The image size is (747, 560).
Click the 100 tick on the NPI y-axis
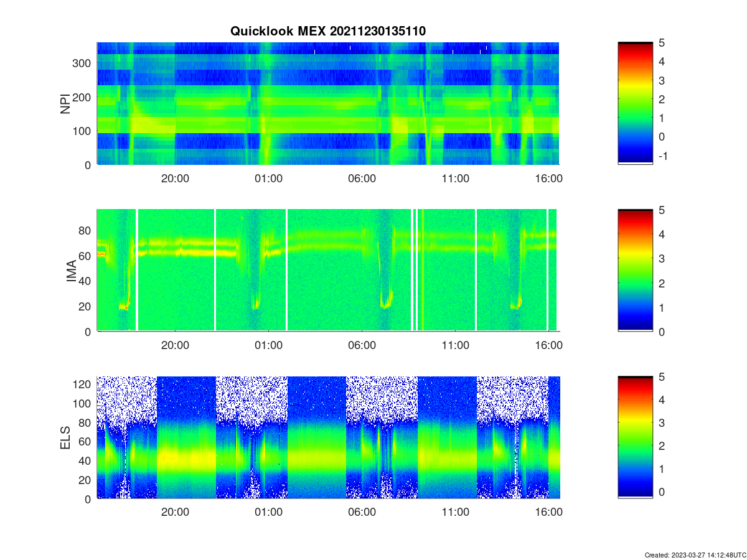(83, 131)
